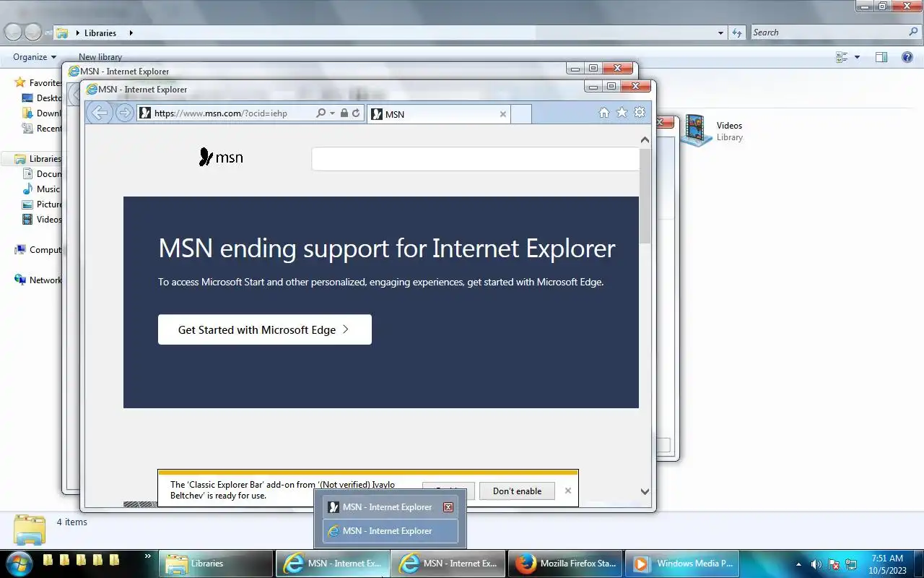Refresh the MSN page in Internet Explorer
This screenshot has height=578, width=924.
[x=356, y=113]
